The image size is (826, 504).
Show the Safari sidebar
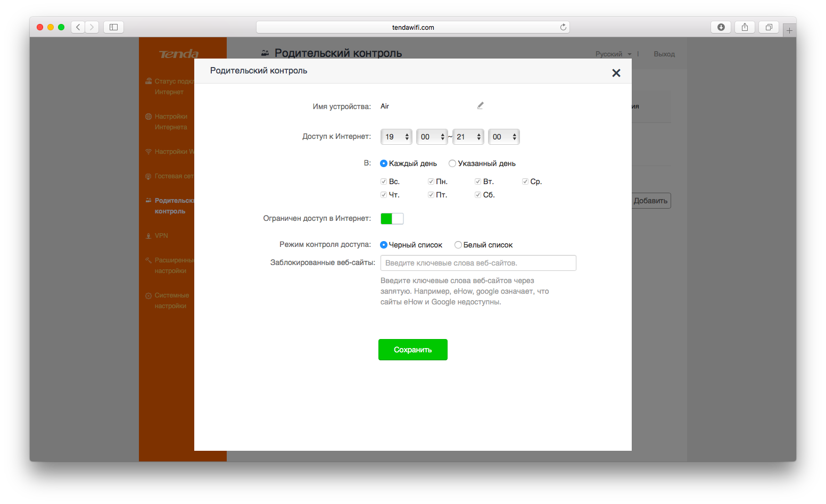pos(113,27)
